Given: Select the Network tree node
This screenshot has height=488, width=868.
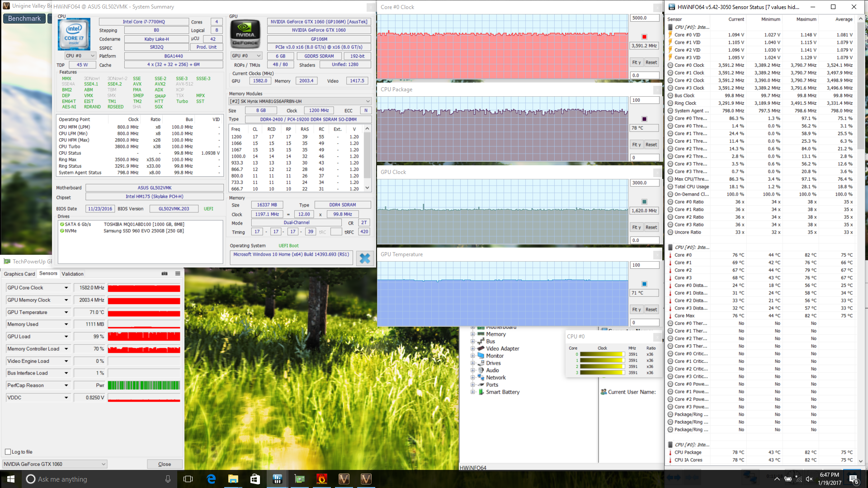Looking at the screenshot, I should coord(495,377).
